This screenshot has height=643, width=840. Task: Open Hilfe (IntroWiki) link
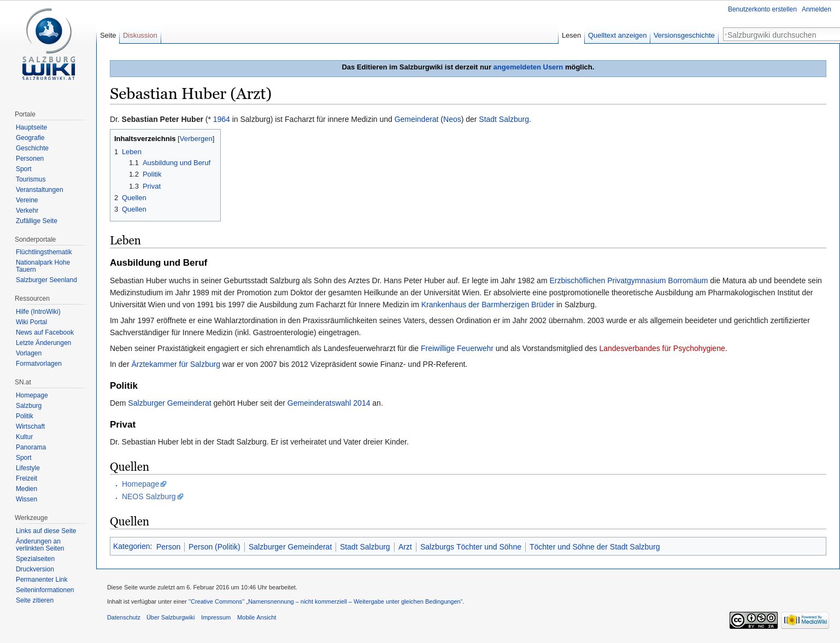[38, 312]
